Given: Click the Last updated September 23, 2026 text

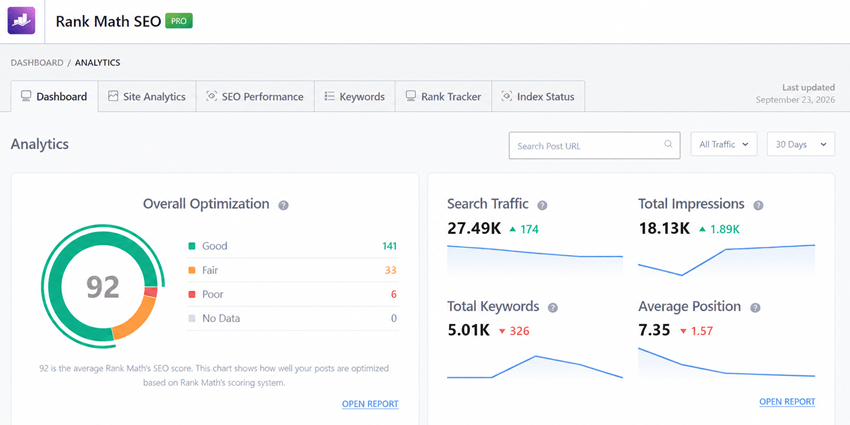Looking at the screenshot, I should [795, 93].
